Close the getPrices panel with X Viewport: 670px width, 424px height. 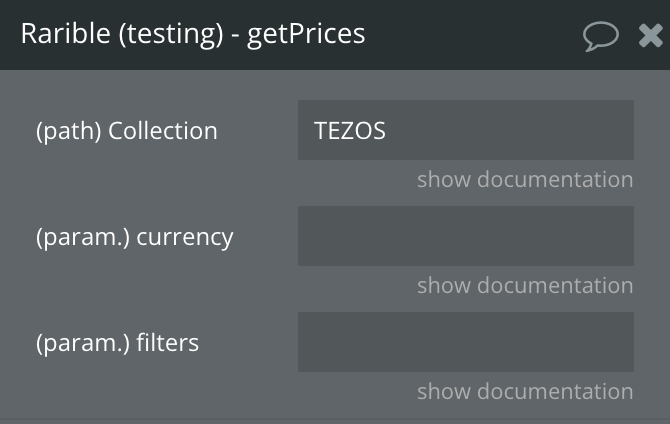pyautogui.click(x=650, y=35)
